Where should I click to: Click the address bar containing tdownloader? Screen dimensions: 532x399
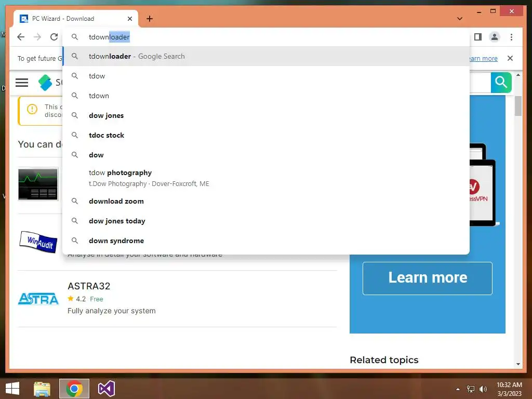(266, 37)
